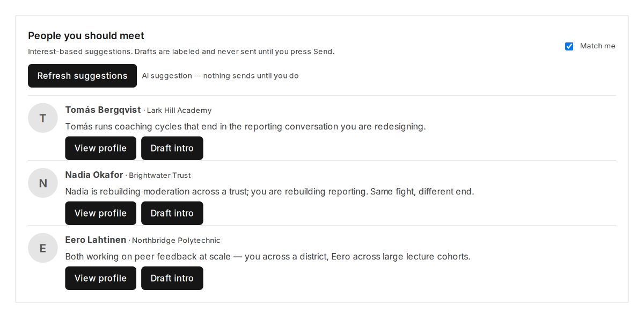Click the People you should meet heading
This screenshot has width=644, height=318.
[86, 36]
